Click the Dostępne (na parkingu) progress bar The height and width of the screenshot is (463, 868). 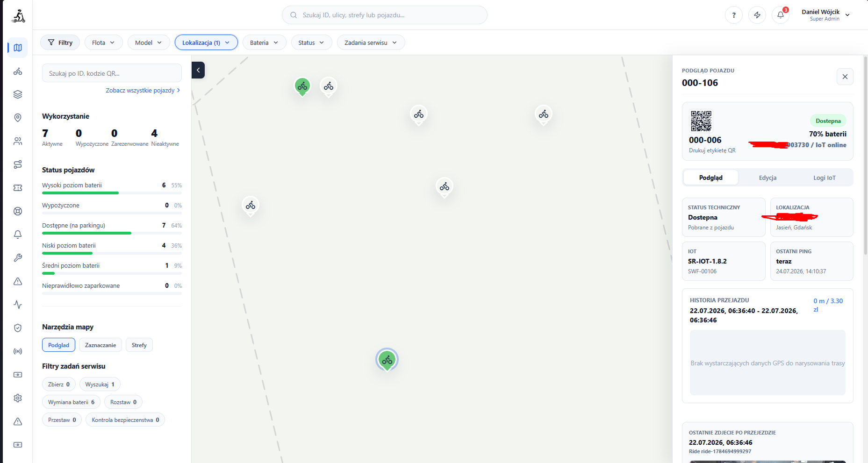click(112, 233)
